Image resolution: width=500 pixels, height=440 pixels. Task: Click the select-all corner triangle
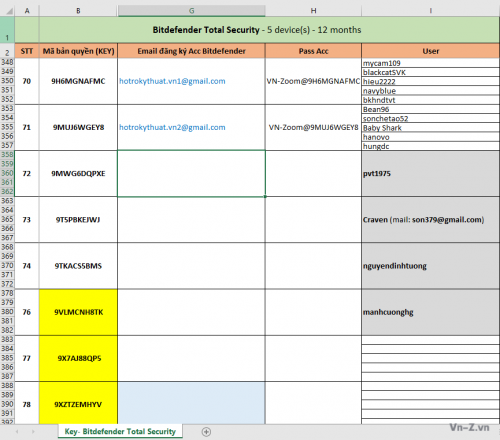[x=8, y=11]
